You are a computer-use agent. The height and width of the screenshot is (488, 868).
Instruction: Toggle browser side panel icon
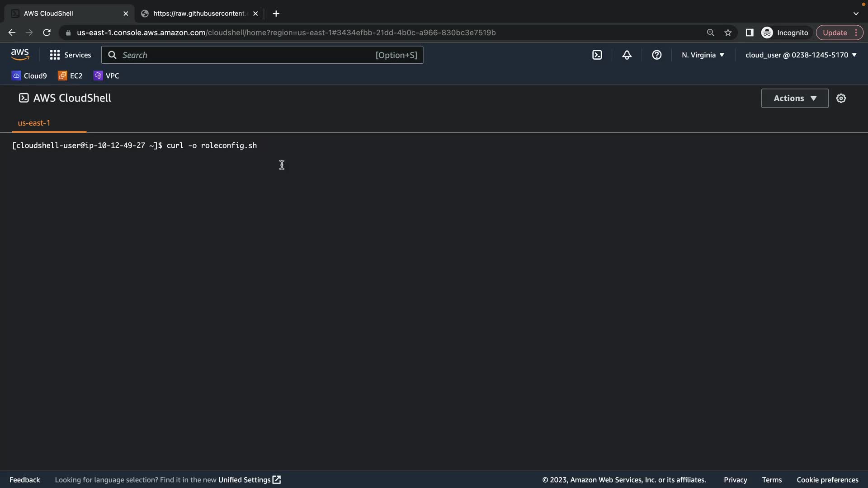[749, 33]
